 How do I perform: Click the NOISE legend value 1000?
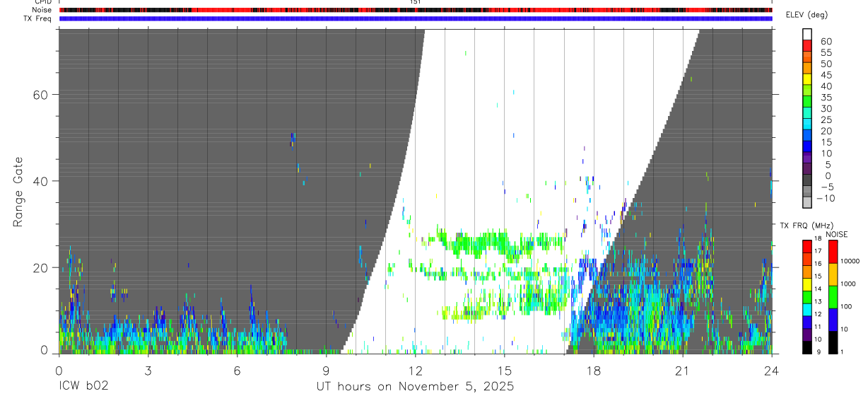pyautogui.click(x=848, y=284)
